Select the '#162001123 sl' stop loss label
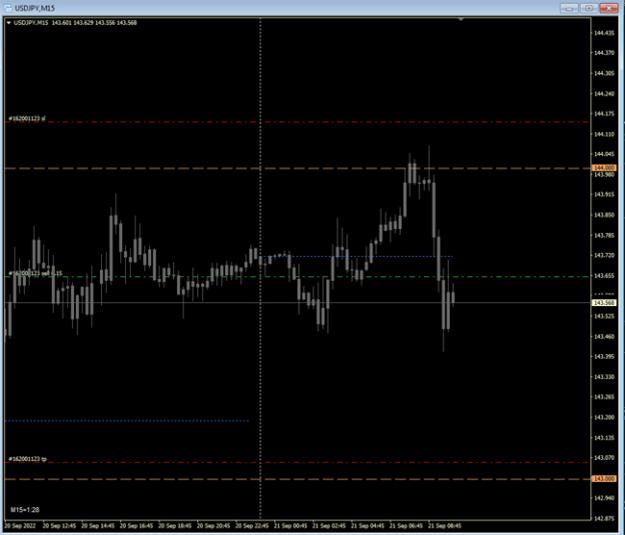The image size is (625, 535). 27,118
